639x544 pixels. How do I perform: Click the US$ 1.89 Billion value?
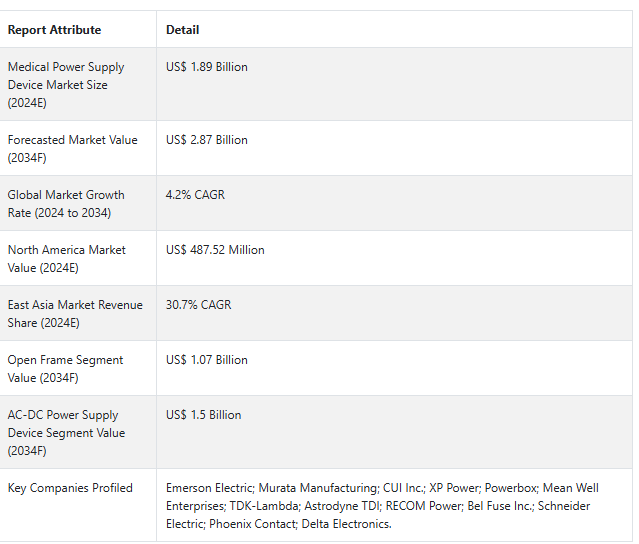tap(207, 67)
